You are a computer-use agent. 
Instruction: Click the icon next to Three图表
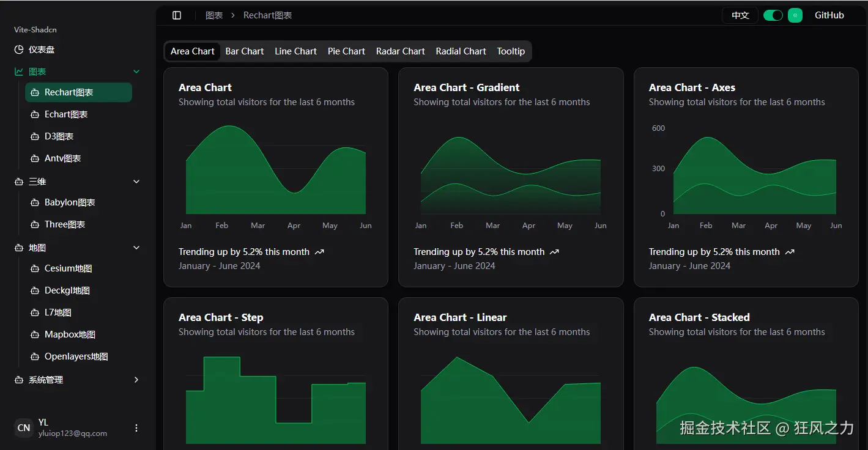click(35, 224)
